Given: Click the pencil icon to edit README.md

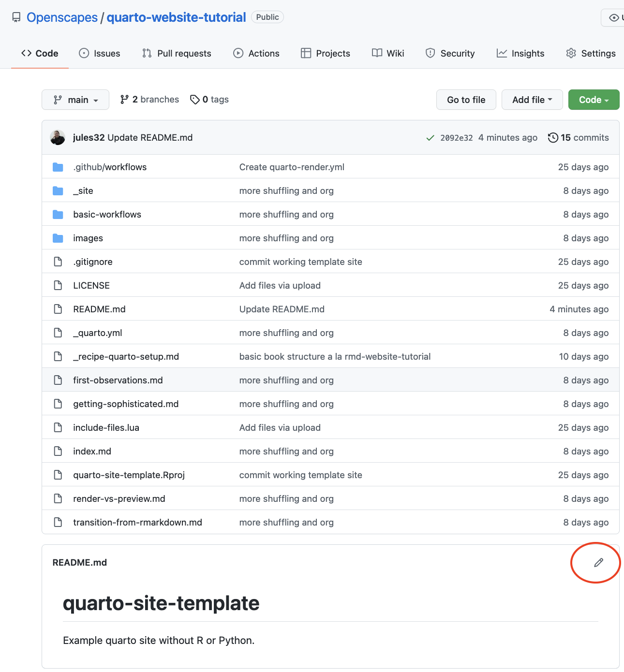Looking at the screenshot, I should (598, 562).
